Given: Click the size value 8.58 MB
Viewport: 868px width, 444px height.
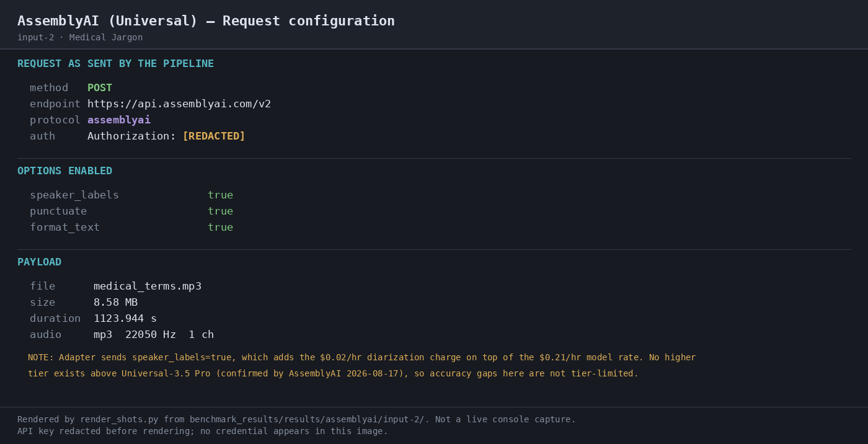Looking at the screenshot, I should click(x=115, y=303).
